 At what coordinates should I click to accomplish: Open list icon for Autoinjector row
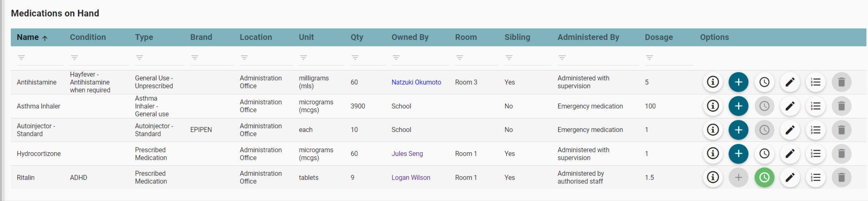click(x=815, y=130)
